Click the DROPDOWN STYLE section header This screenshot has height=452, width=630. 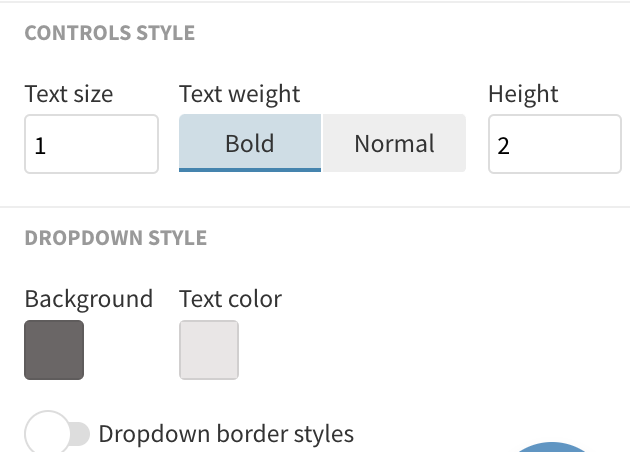point(115,238)
